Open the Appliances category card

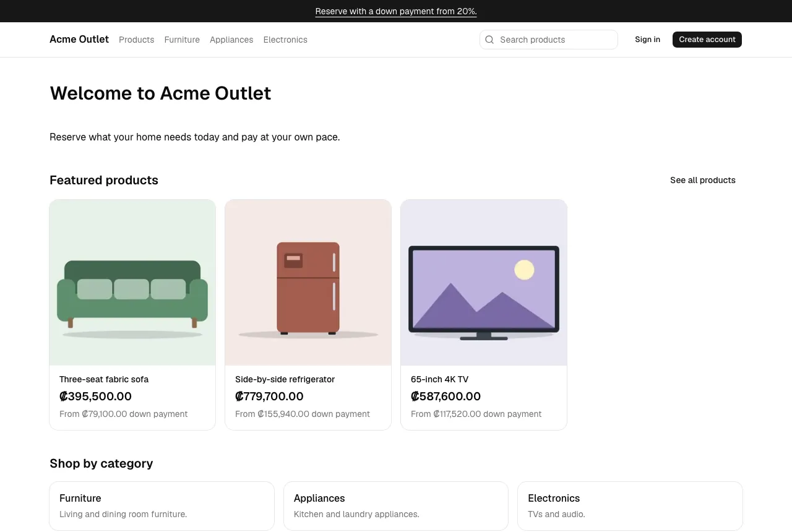point(396,506)
